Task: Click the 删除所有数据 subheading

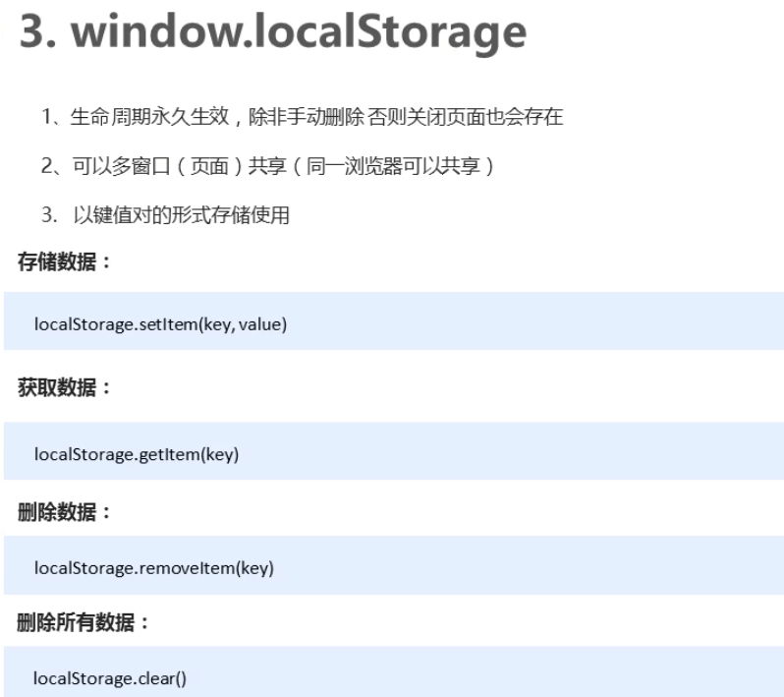Action: click(x=83, y=622)
